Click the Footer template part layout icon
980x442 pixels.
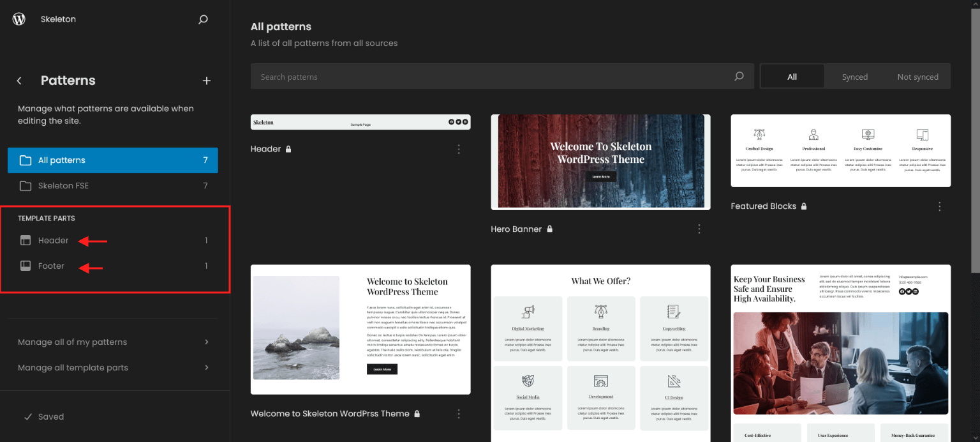click(x=26, y=266)
